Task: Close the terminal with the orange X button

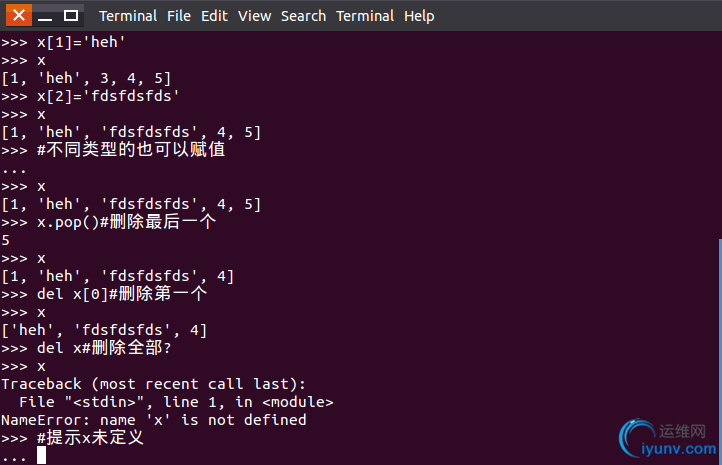Action: point(19,16)
